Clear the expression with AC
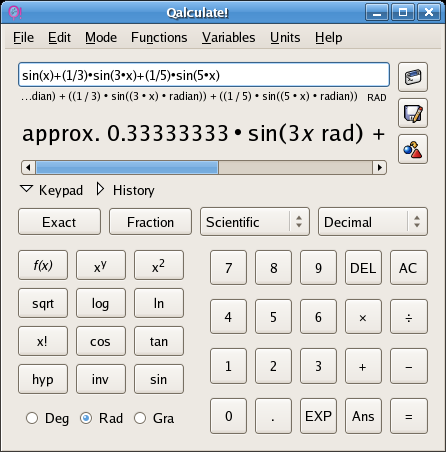The image size is (446, 452). pos(409,268)
